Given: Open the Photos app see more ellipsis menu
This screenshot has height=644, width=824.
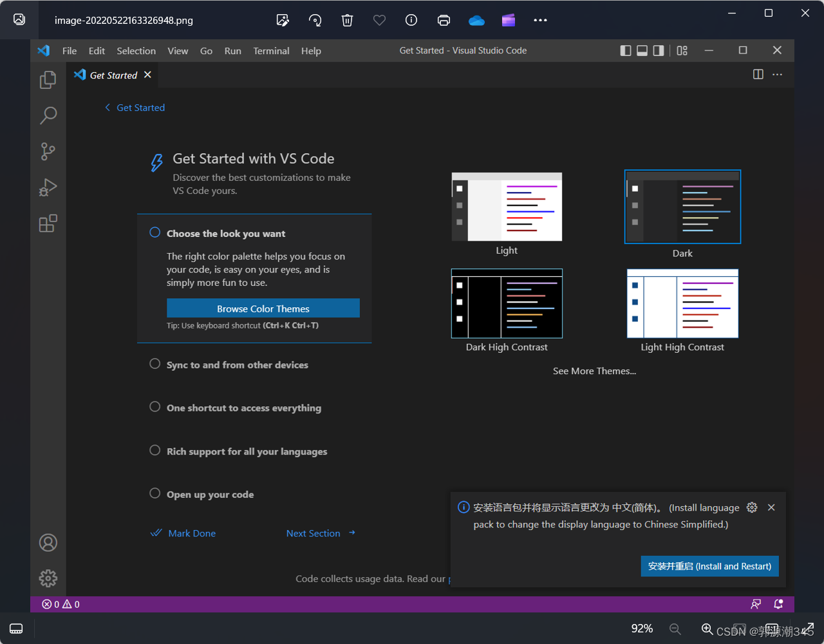Looking at the screenshot, I should tap(540, 20).
